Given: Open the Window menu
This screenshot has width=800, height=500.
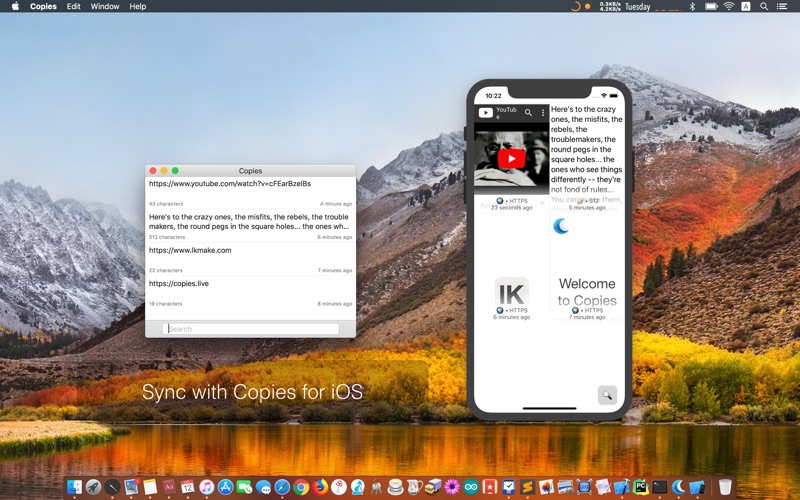Looking at the screenshot, I should pyautogui.click(x=105, y=6).
